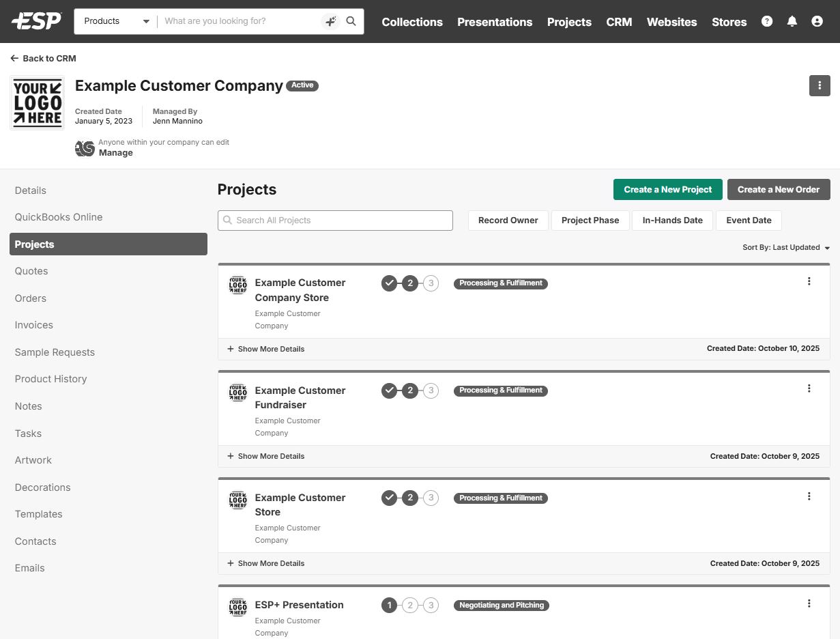This screenshot has width=840, height=639.
Task: Expand Show More Details for Example Customer Company Store
Action: click(265, 349)
